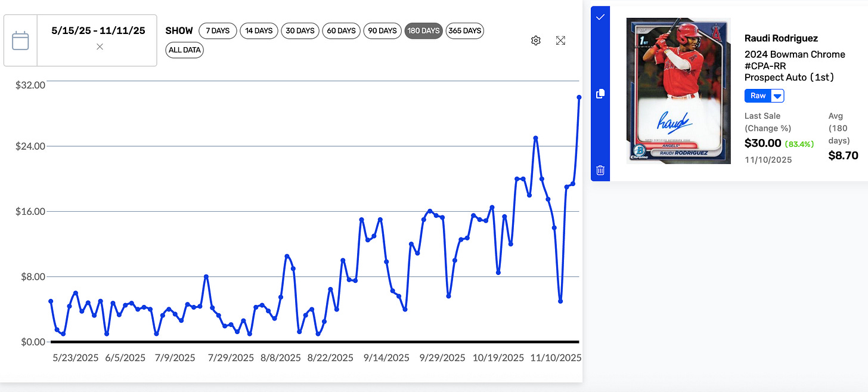868x392 pixels.
Task: Click the 83.4% change percentage
Action: coord(798,144)
